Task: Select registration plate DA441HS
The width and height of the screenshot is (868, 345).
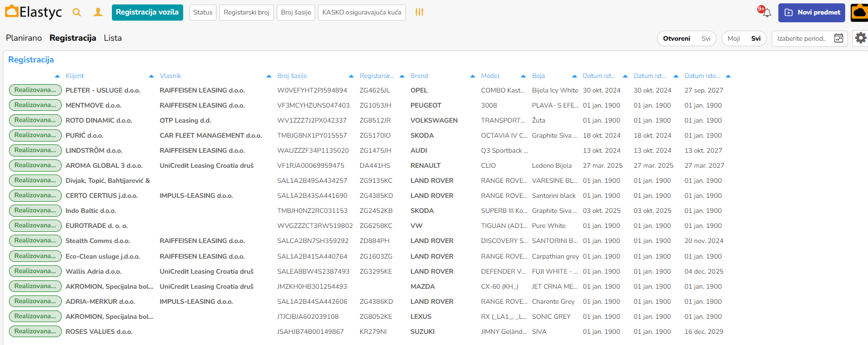Action: click(375, 166)
